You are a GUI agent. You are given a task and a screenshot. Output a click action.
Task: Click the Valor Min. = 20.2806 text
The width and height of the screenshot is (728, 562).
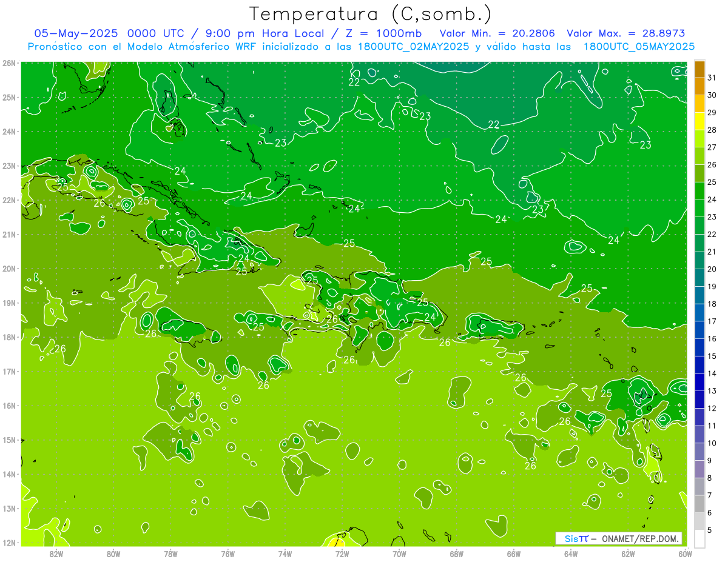coord(497,33)
